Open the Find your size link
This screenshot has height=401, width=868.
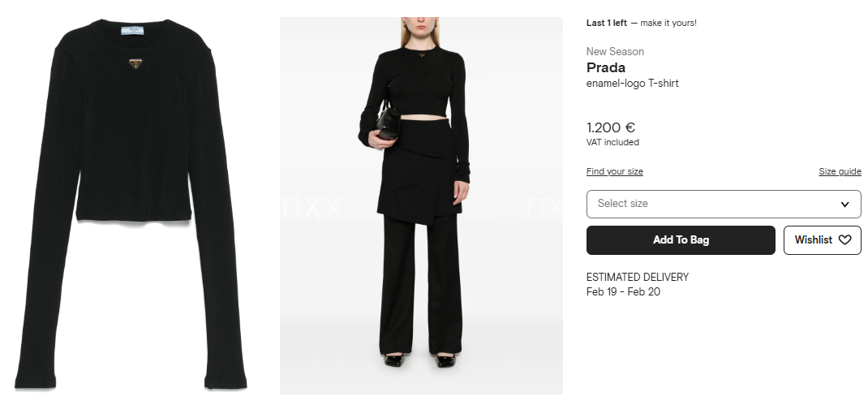(x=614, y=171)
